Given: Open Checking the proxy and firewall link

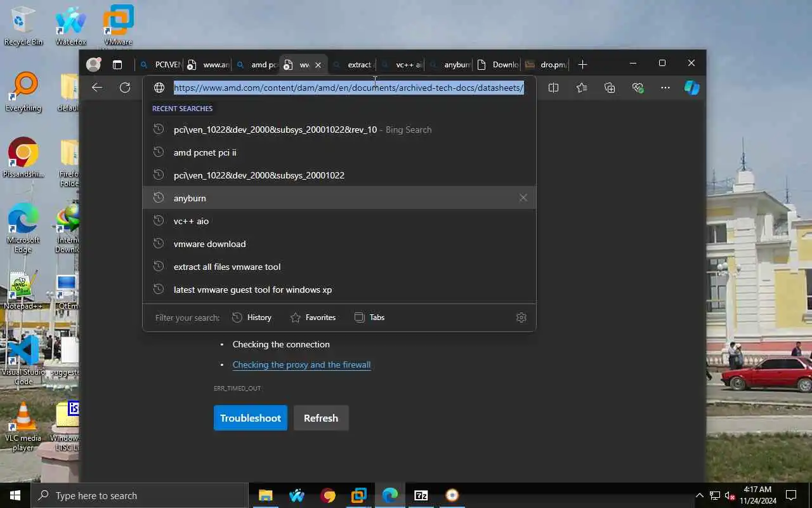Looking at the screenshot, I should [301, 364].
